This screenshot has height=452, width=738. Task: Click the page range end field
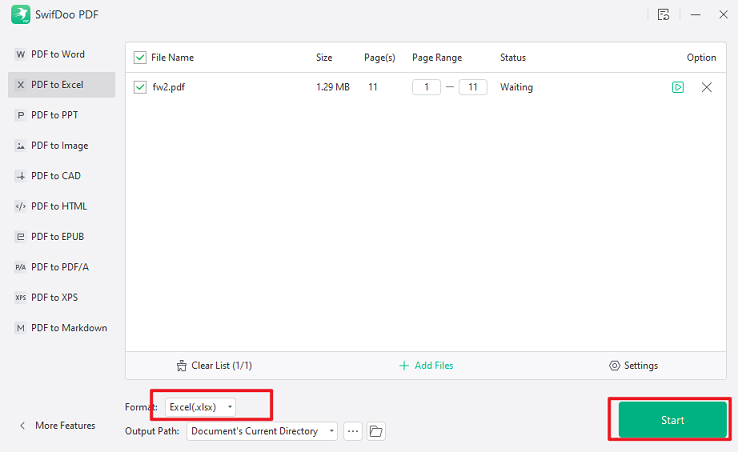tap(473, 87)
